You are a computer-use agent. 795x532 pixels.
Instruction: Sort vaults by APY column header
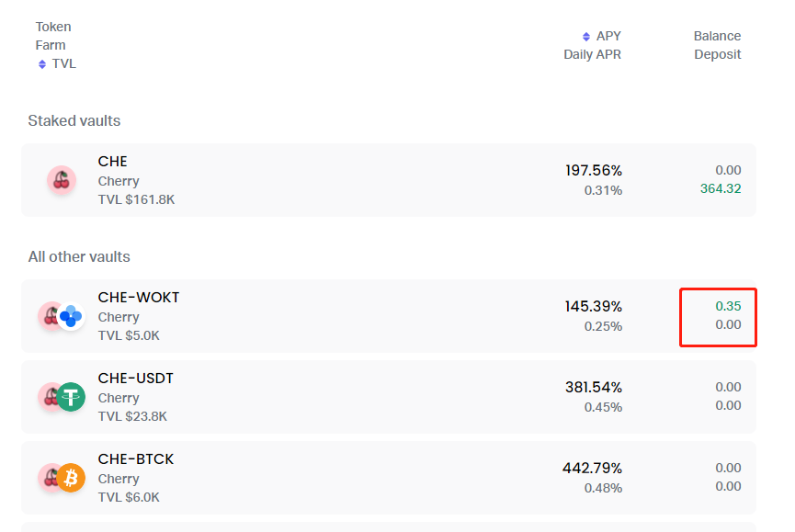(608, 36)
